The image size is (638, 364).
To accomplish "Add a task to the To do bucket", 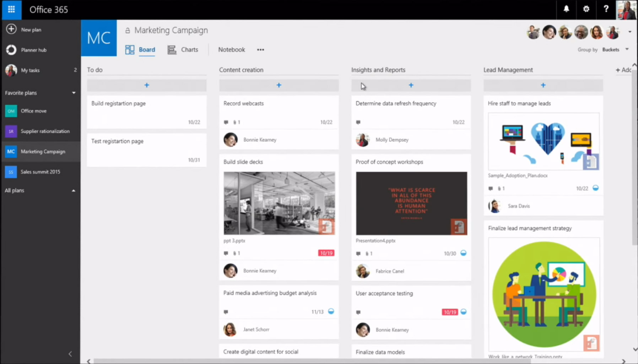I will 147,85.
